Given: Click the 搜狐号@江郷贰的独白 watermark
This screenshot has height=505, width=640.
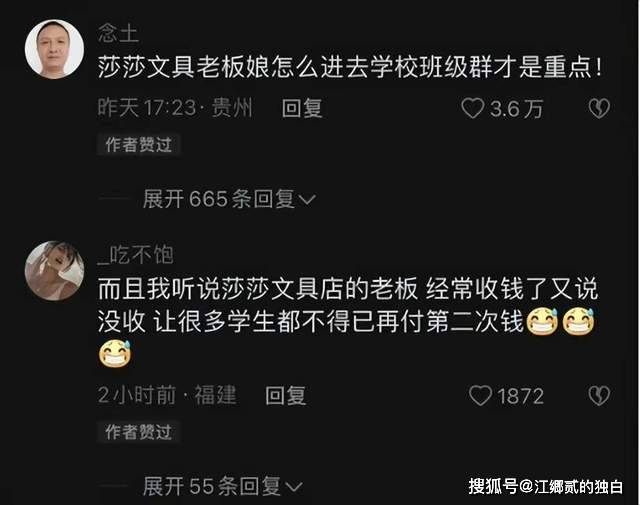Looking at the screenshot, I should pos(546,486).
